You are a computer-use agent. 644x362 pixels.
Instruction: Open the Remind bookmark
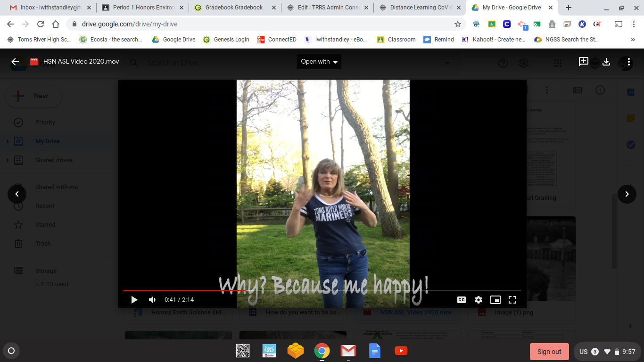[x=438, y=40]
